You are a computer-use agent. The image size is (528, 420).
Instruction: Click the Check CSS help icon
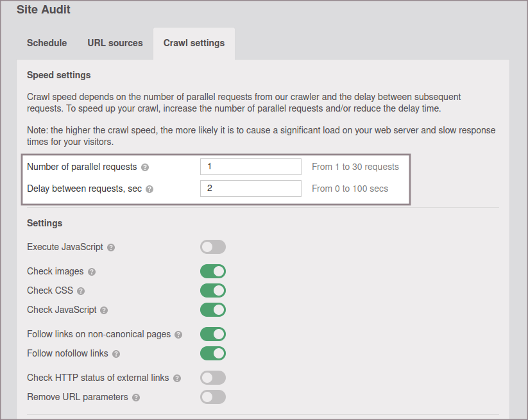[x=81, y=291]
